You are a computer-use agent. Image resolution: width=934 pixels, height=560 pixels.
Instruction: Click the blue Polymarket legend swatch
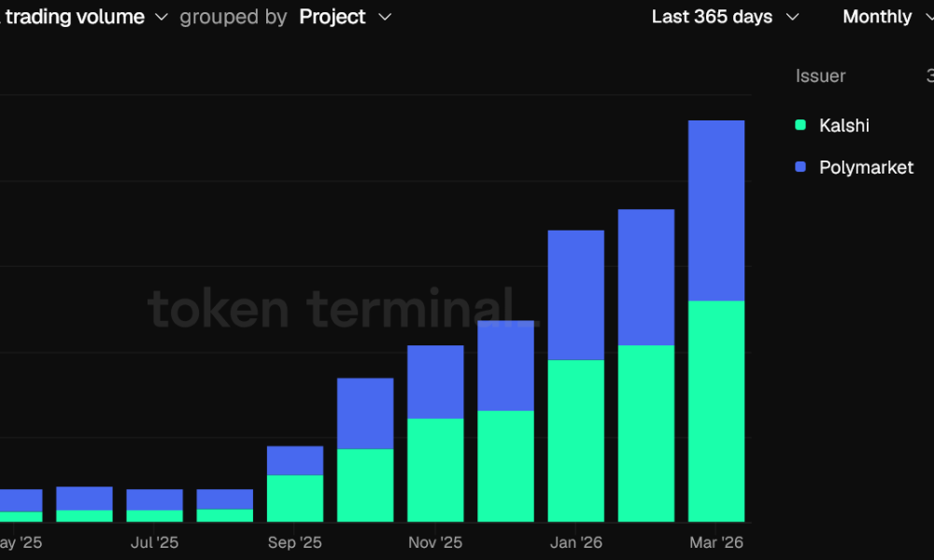click(800, 168)
